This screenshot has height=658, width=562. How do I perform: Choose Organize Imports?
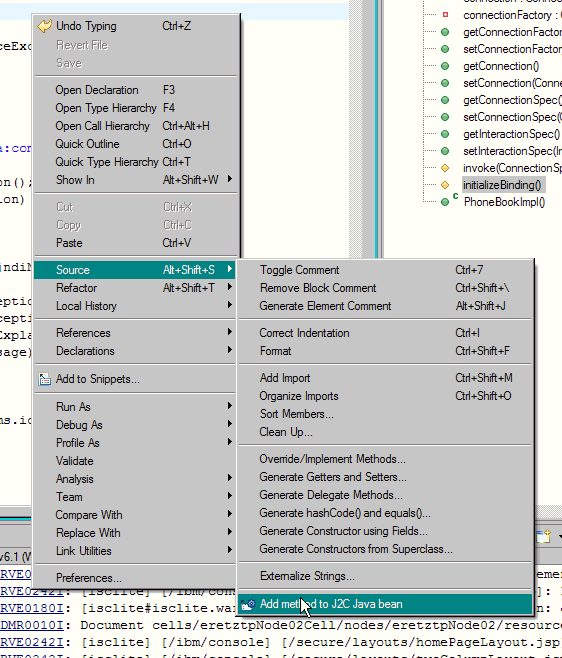(x=385, y=396)
